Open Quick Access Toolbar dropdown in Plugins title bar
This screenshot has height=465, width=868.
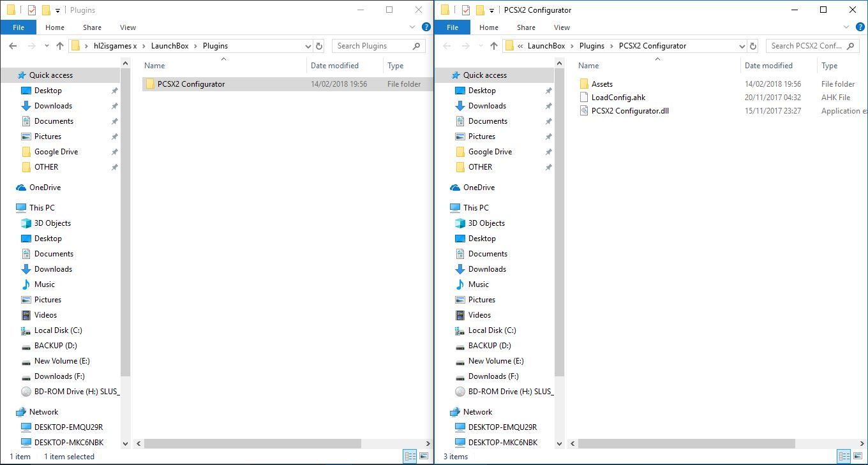[58, 11]
